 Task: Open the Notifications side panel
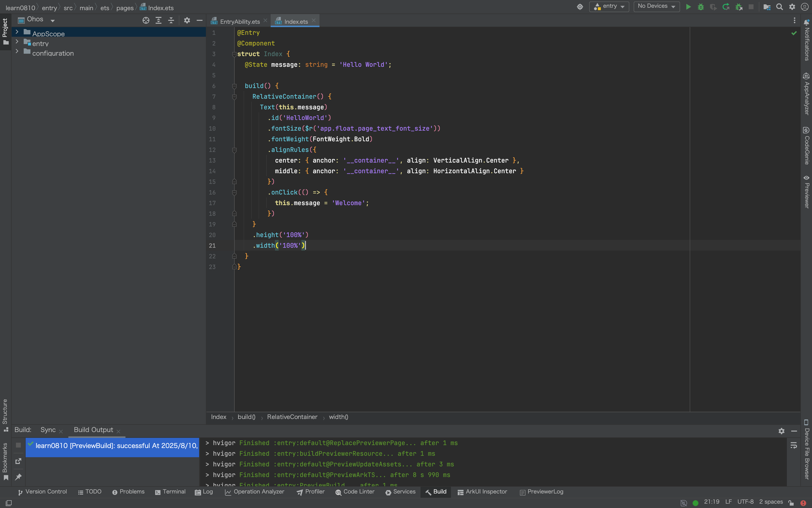(x=806, y=40)
